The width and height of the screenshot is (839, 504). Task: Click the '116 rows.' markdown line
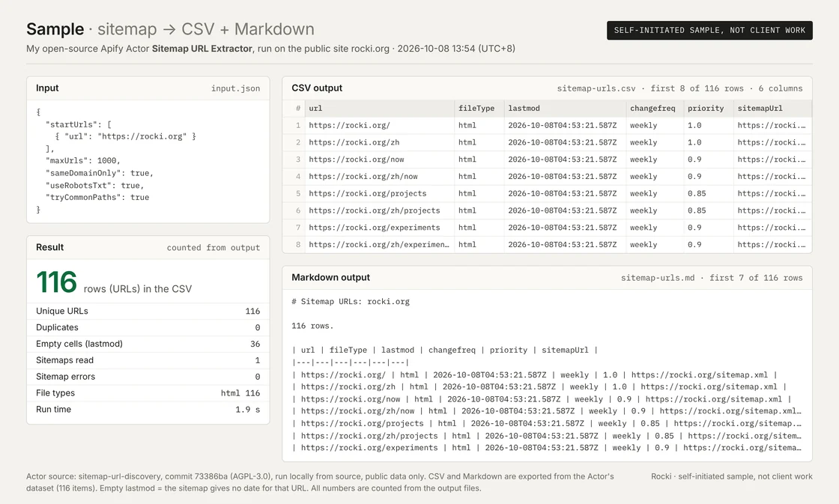[x=312, y=326]
